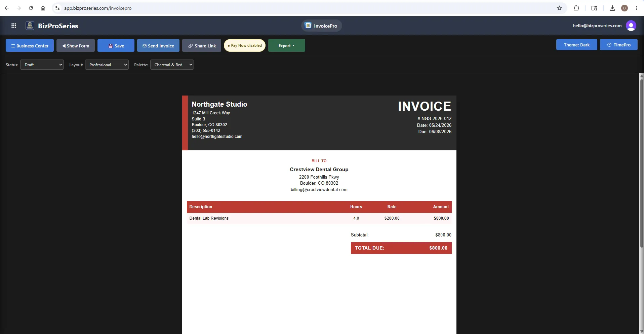Viewport: 644px width, 334px height.
Task: Click the $200.00 rate cell
Action: [392, 218]
